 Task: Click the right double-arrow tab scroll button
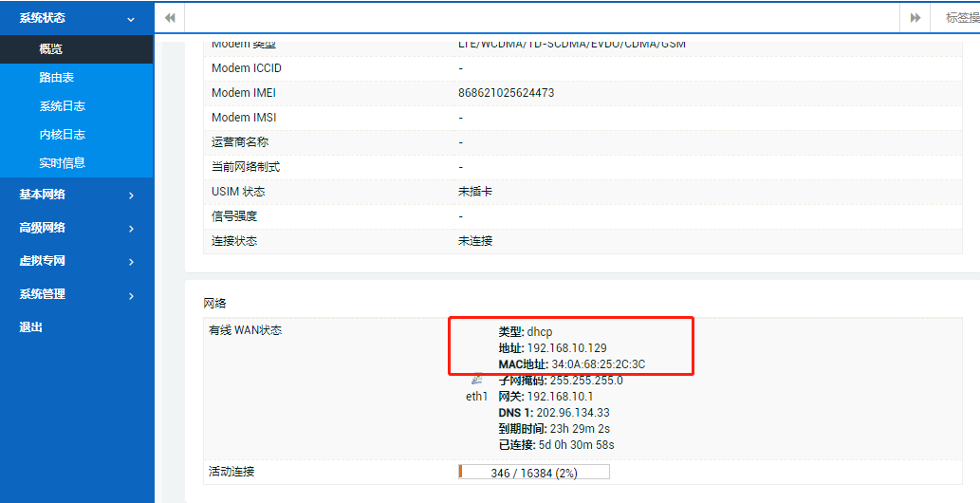point(915,18)
